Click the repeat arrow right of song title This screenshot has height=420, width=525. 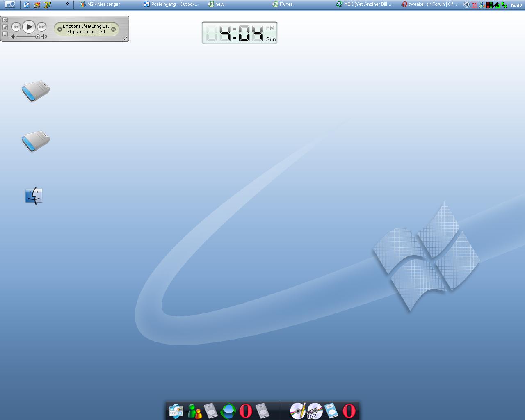click(114, 29)
